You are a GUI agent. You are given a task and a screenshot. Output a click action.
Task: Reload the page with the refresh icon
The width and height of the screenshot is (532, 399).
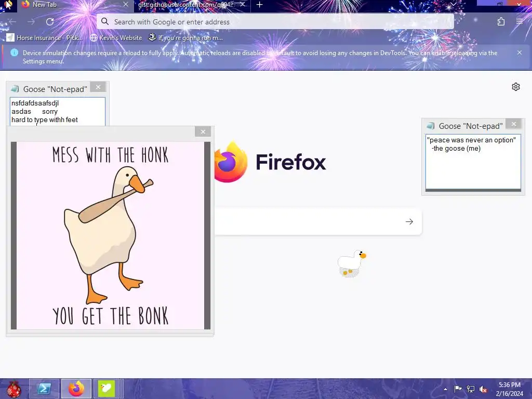[50, 22]
